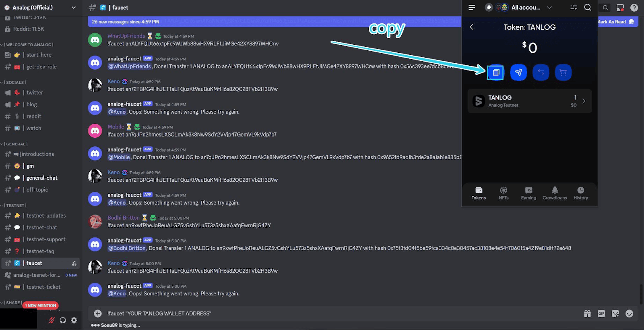Screen dimensions: 644x330
Task: Jump to the 1 NEW MENTION pill
Action: (41, 305)
